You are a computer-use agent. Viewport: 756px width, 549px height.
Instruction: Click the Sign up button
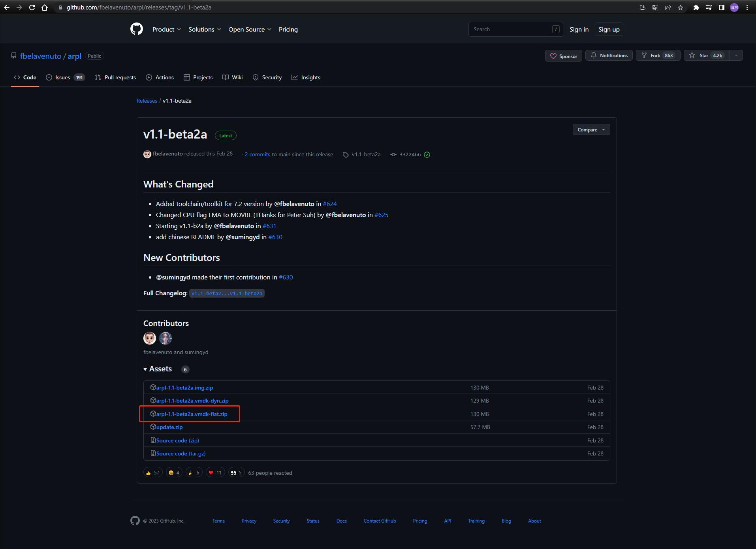tap(609, 30)
